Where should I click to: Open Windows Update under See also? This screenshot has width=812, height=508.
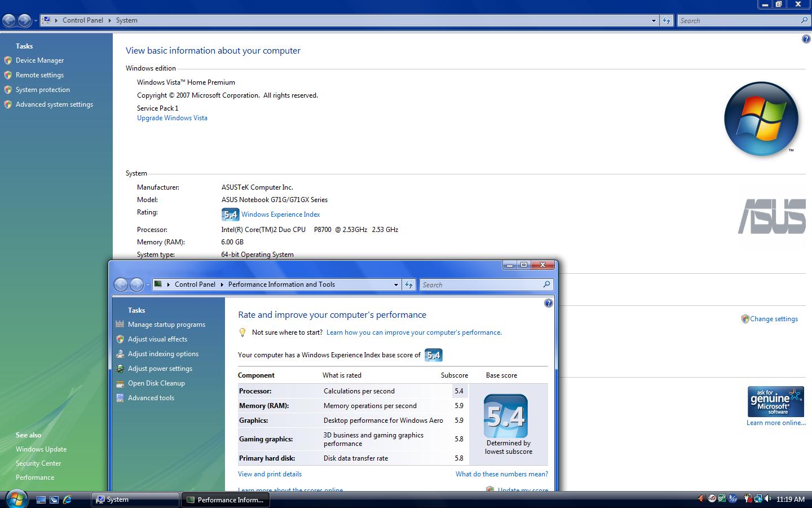click(41, 449)
